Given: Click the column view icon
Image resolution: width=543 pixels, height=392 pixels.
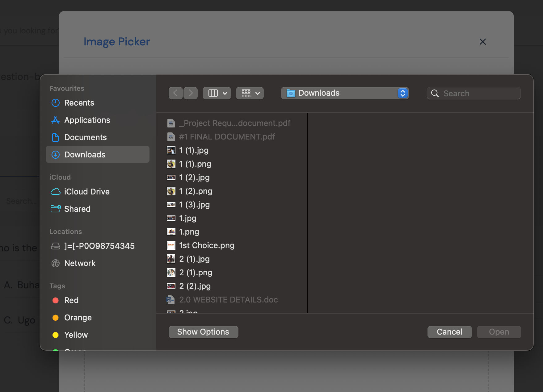Looking at the screenshot, I should (x=213, y=93).
